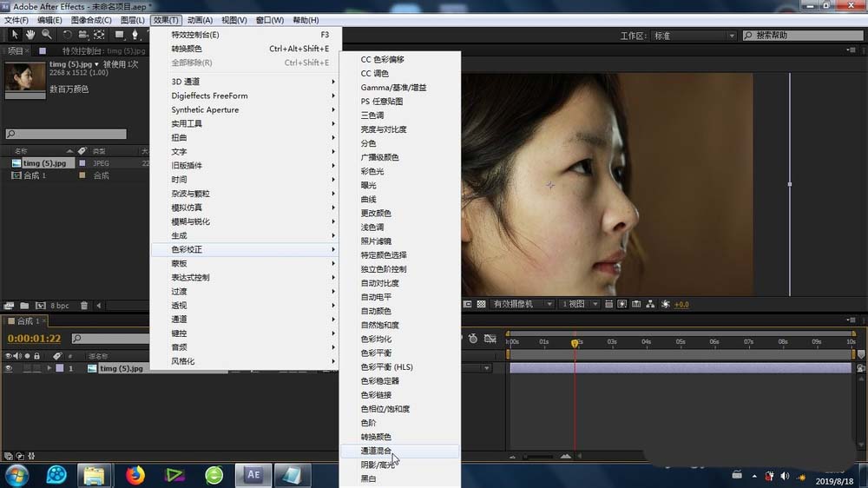Choose 亮度与对比度 effect
Viewport: 868px width, 488px height.
[x=399, y=129]
